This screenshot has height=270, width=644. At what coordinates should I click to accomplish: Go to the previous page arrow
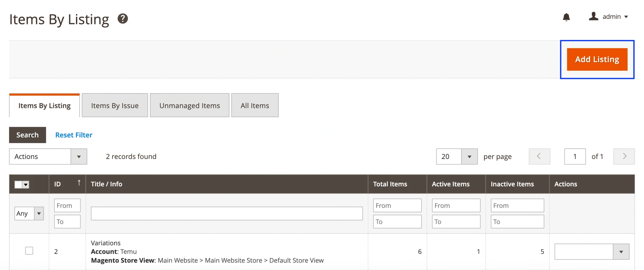coord(539,156)
